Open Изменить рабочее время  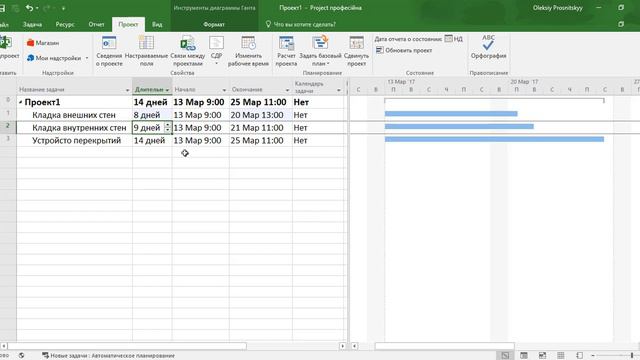pos(248,51)
